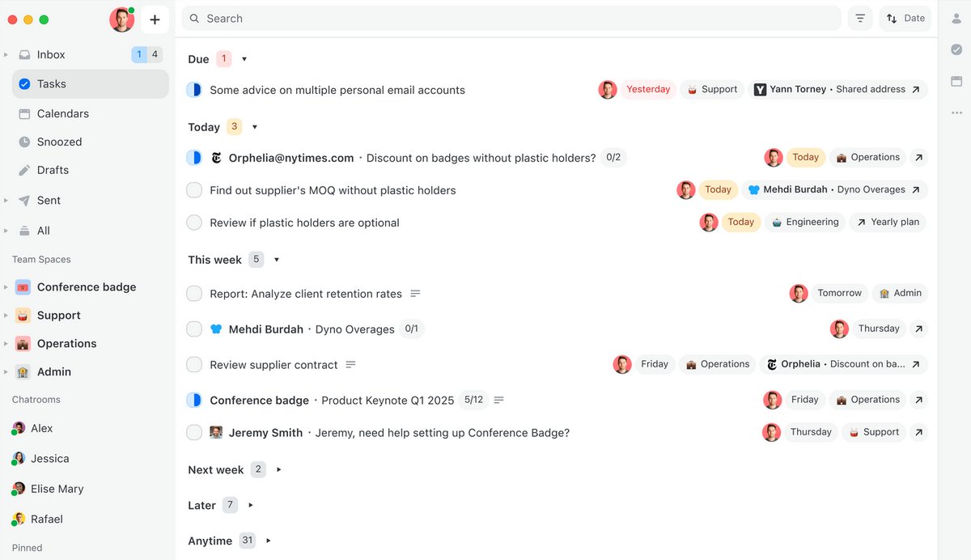Click the Yesterday due date tag

click(648, 90)
